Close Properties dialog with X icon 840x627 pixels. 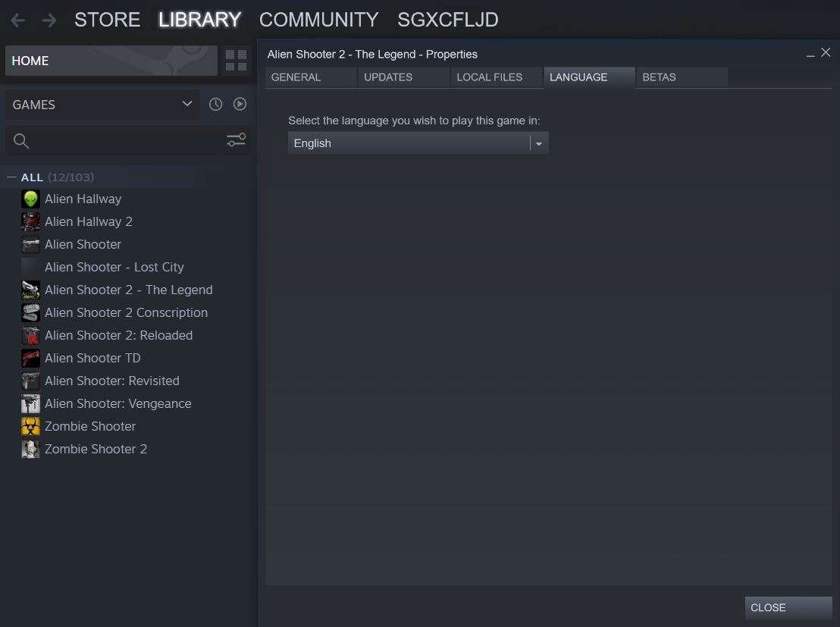[x=826, y=52]
